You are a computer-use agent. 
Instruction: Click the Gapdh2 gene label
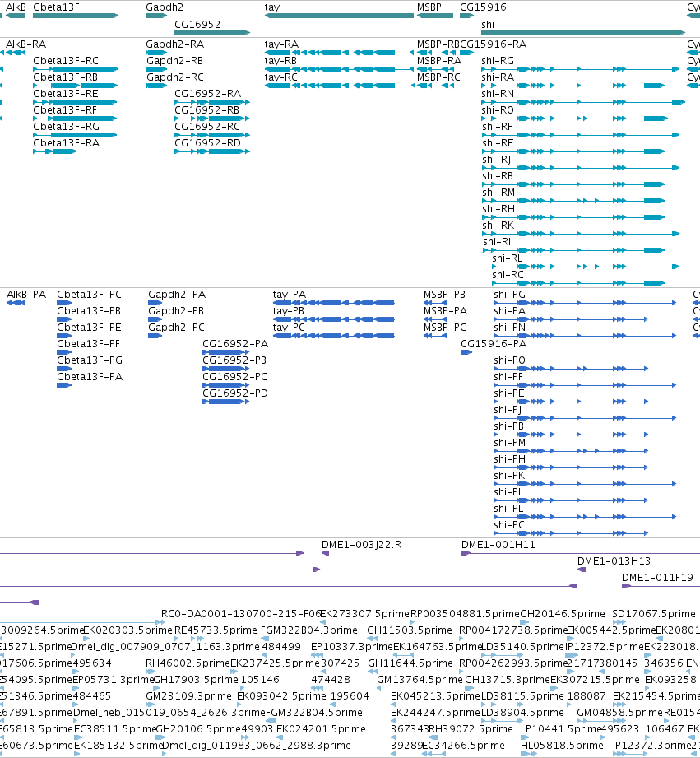pyautogui.click(x=165, y=7)
